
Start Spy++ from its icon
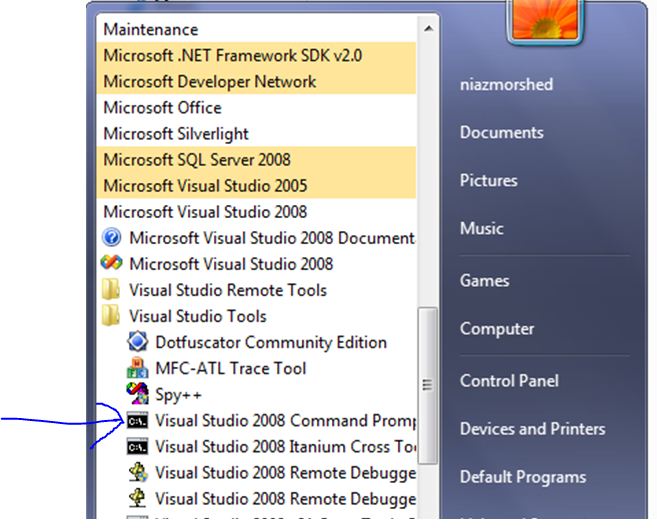[137, 393]
